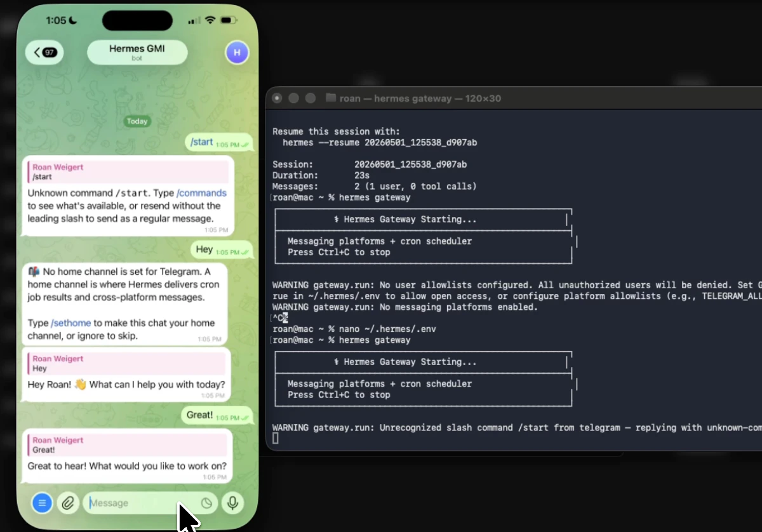The image size is (762, 532).
Task: Tap the quoted Hey reply header
Action: [126, 363]
